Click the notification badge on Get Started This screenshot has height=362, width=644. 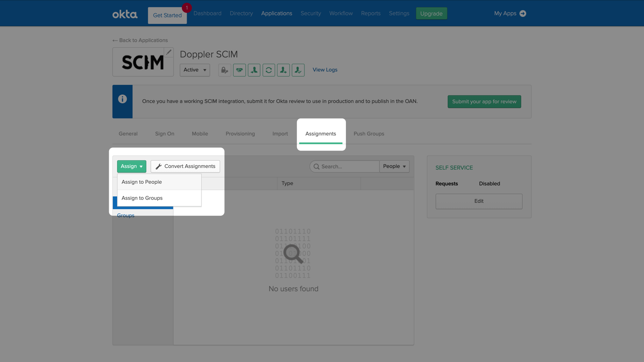[187, 7]
